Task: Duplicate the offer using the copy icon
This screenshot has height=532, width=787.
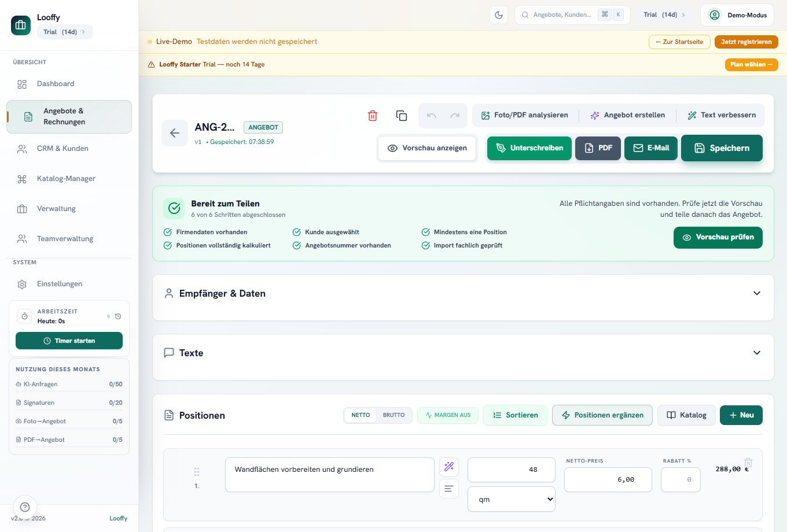Action: tap(402, 116)
